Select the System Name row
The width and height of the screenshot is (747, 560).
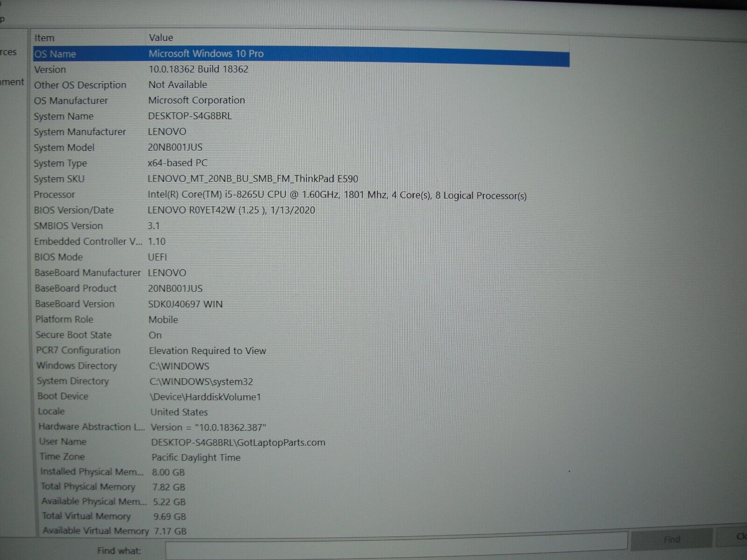[301, 116]
